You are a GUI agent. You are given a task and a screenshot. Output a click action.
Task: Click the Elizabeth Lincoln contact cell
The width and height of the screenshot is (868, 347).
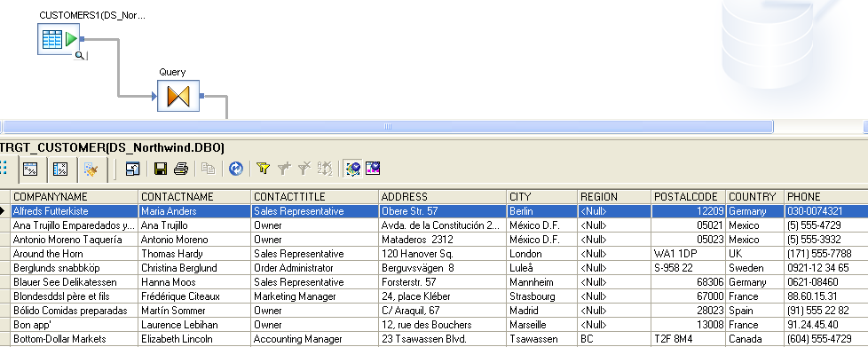tap(195, 339)
